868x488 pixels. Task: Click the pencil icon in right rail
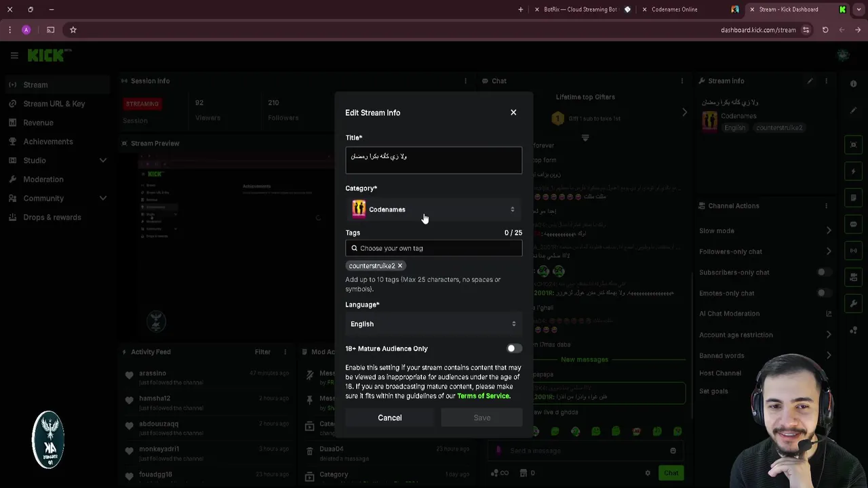point(854,110)
